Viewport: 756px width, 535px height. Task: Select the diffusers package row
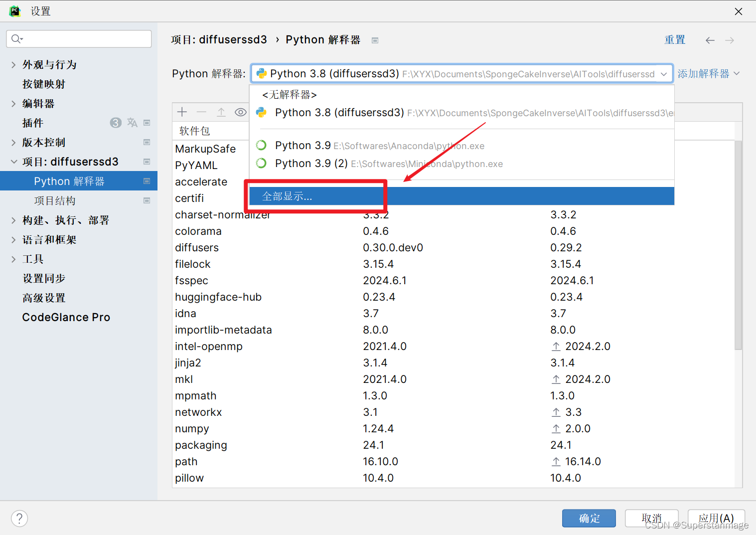pyautogui.click(x=454, y=248)
